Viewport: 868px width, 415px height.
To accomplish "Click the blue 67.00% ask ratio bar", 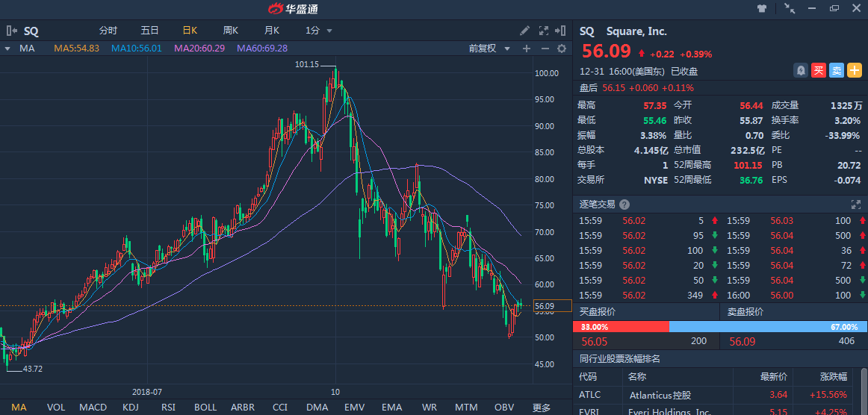I will 769,327.
